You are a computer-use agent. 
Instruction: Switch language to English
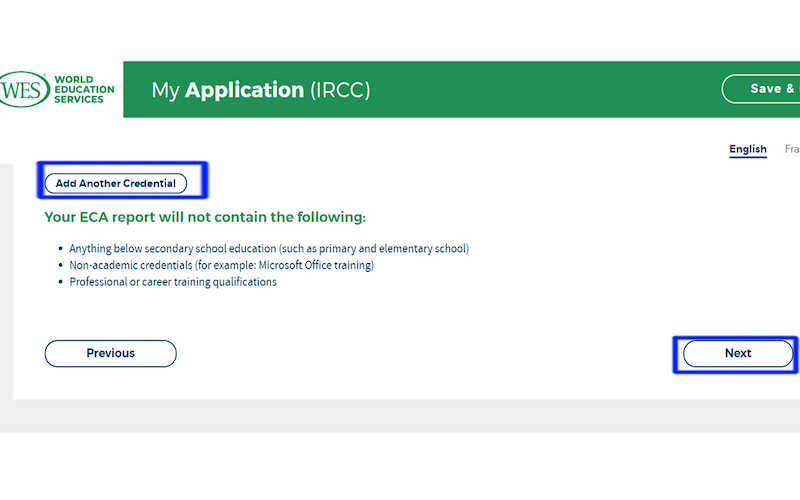[x=747, y=150]
